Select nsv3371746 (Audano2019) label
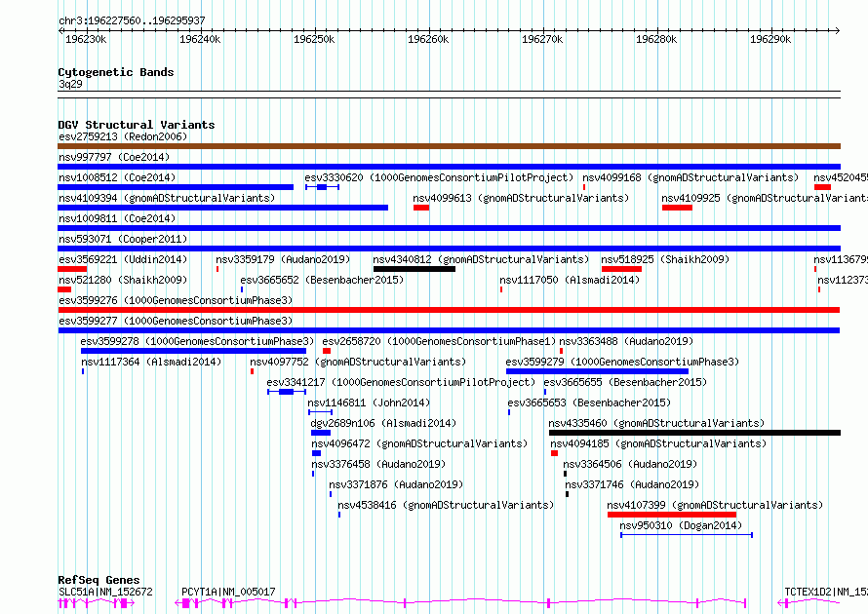868x614 pixels. pos(632,484)
